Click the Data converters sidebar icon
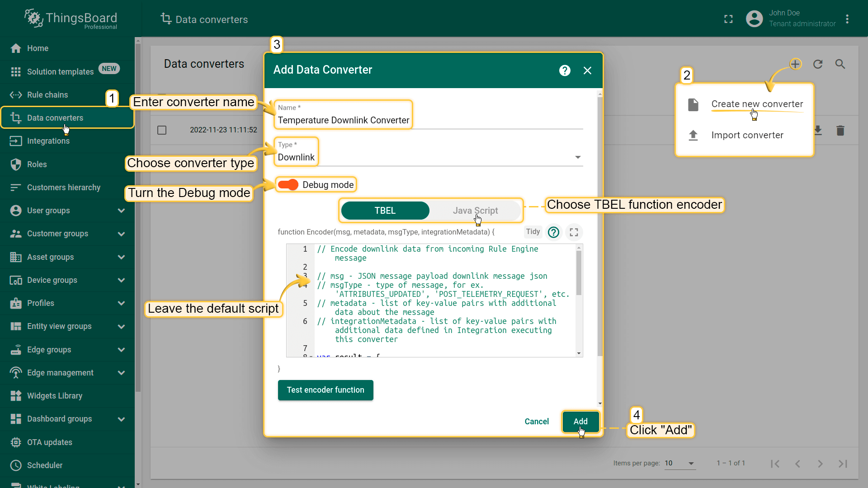This screenshot has width=868, height=488. tap(16, 118)
